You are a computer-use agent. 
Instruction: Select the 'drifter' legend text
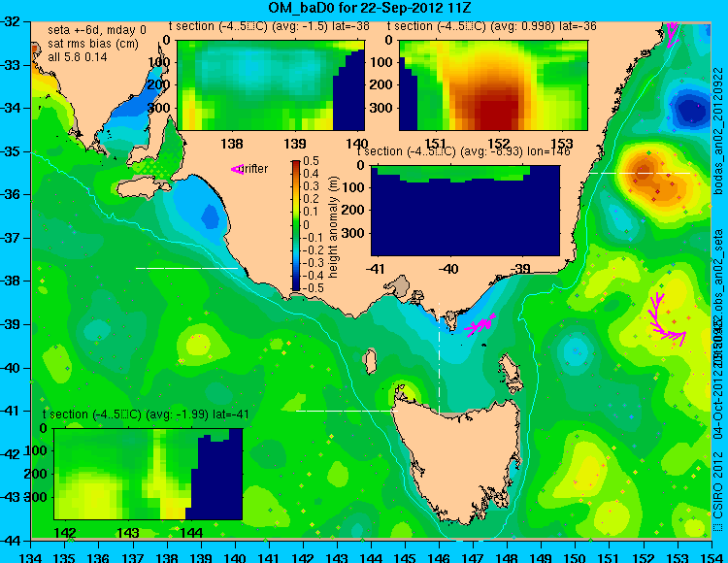tap(255, 169)
